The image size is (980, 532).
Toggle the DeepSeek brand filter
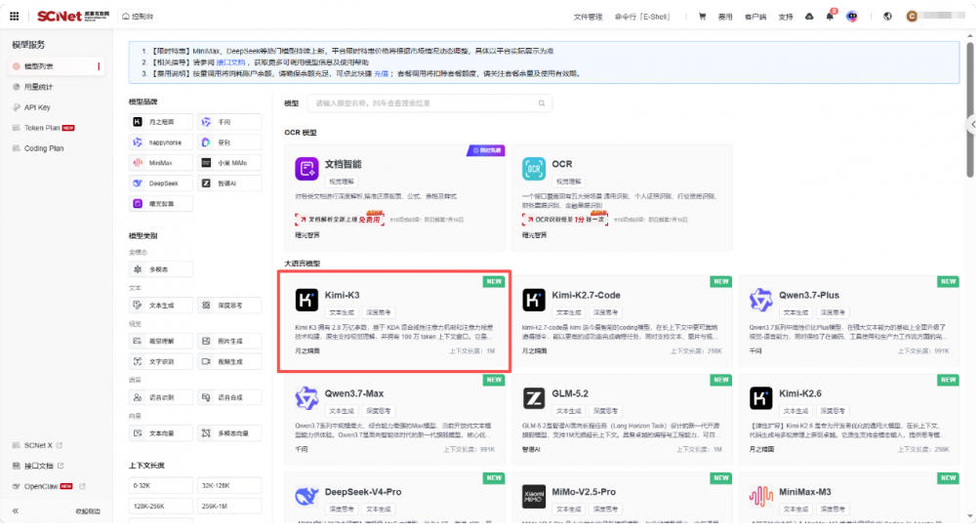click(161, 184)
